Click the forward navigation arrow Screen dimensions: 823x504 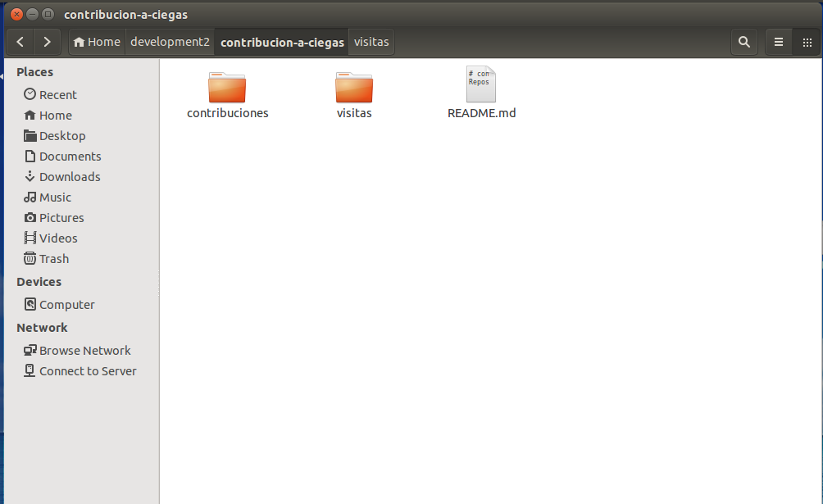coord(48,42)
